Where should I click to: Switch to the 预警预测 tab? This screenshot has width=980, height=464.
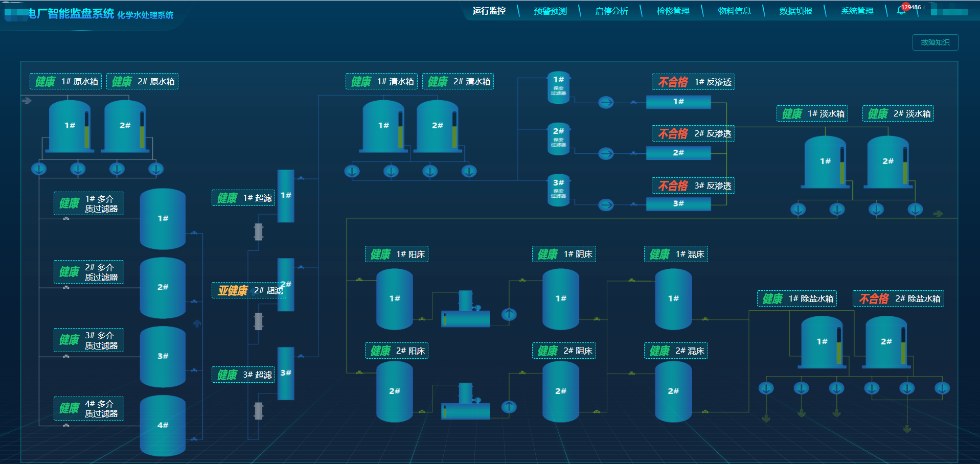tap(550, 11)
